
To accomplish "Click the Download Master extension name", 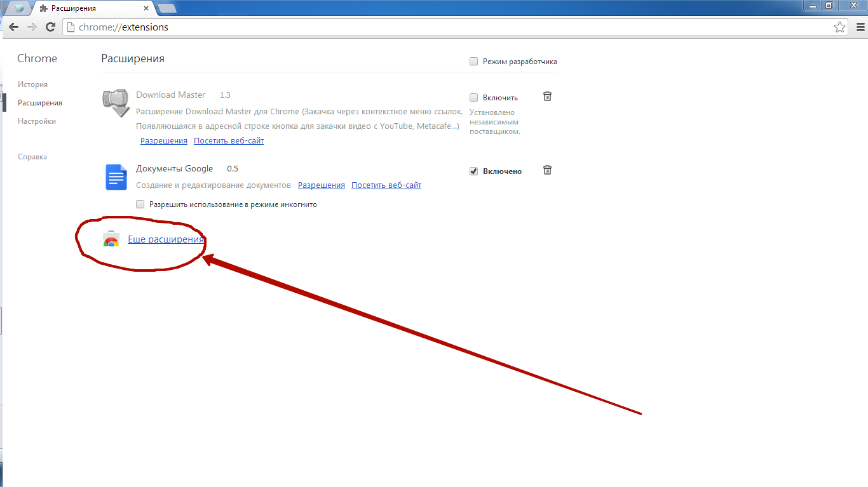I will coord(171,95).
